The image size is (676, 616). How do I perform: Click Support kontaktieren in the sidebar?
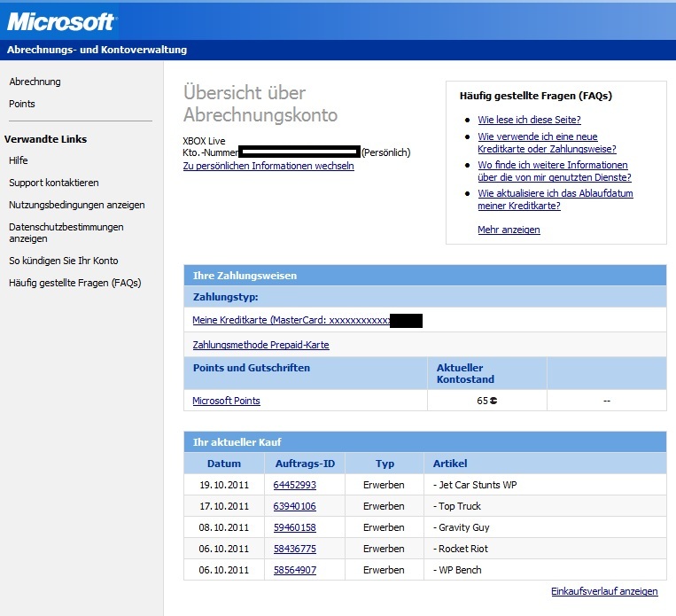point(54,183)
